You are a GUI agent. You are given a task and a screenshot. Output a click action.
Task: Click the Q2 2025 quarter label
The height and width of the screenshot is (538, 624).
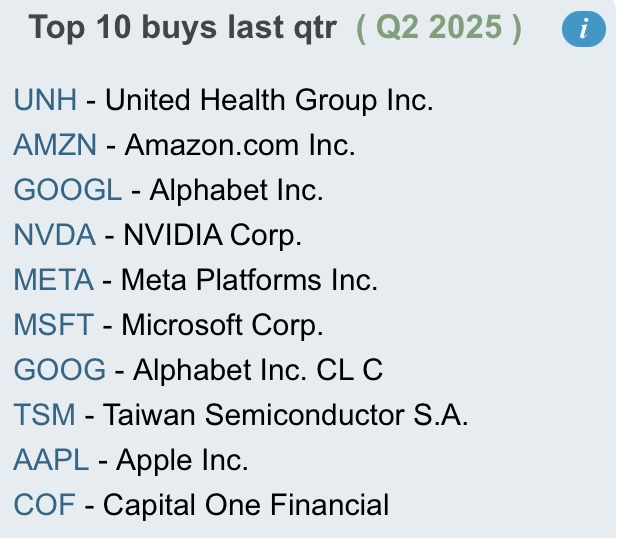point(439,28)
